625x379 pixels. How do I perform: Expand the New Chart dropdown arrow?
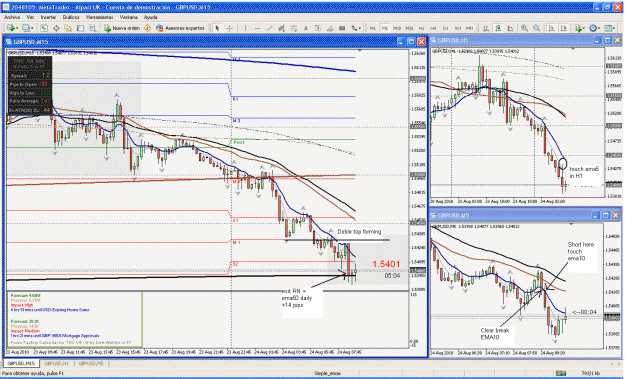coord(17,28)
